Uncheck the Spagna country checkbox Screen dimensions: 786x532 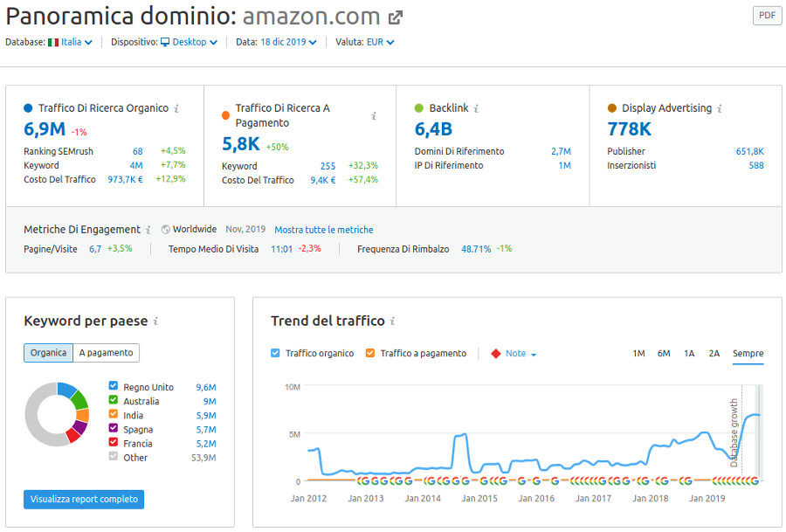pos(114,428)
